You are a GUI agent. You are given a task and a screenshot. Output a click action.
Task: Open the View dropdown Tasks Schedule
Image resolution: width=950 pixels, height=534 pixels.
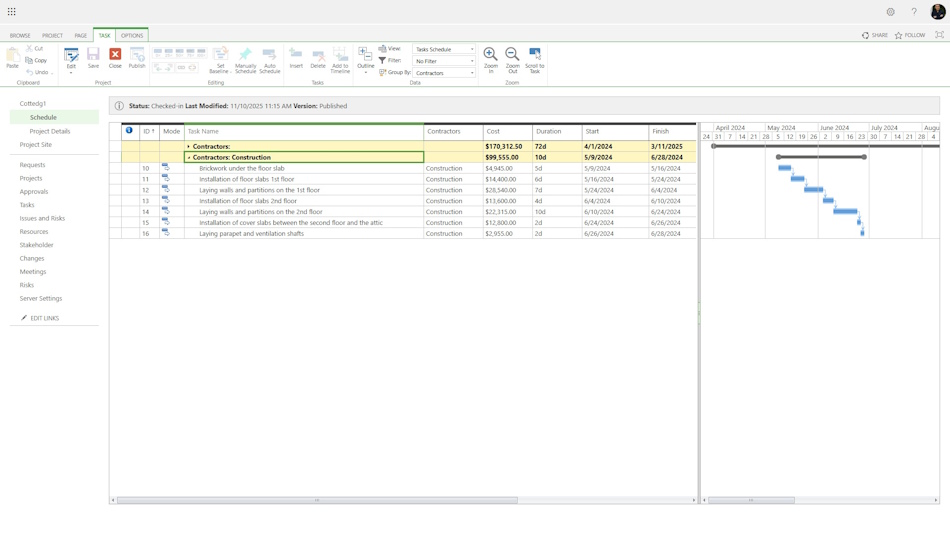click(443, 49)
